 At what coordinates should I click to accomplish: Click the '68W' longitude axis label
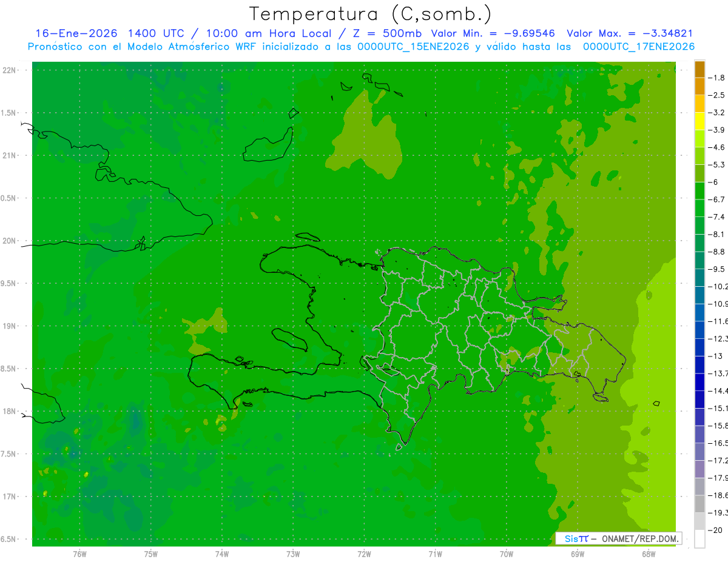[x=649, y=554]
